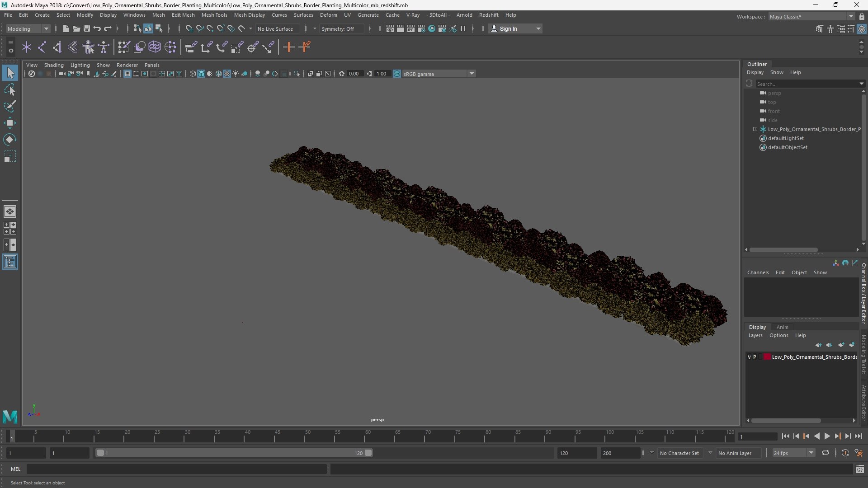Switch to four view pane layout
The height and width of the screenshot is (488, 868).
[10, 228]
